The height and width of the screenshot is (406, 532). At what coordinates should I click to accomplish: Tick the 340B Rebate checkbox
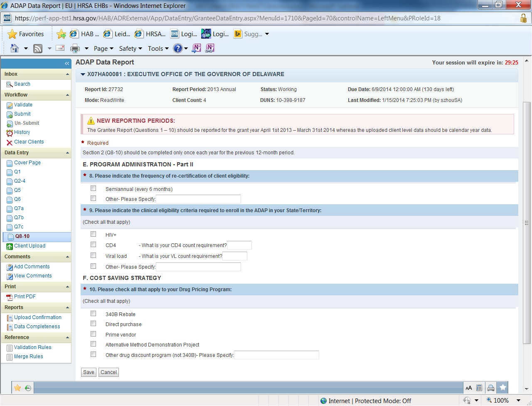point(94,314)
